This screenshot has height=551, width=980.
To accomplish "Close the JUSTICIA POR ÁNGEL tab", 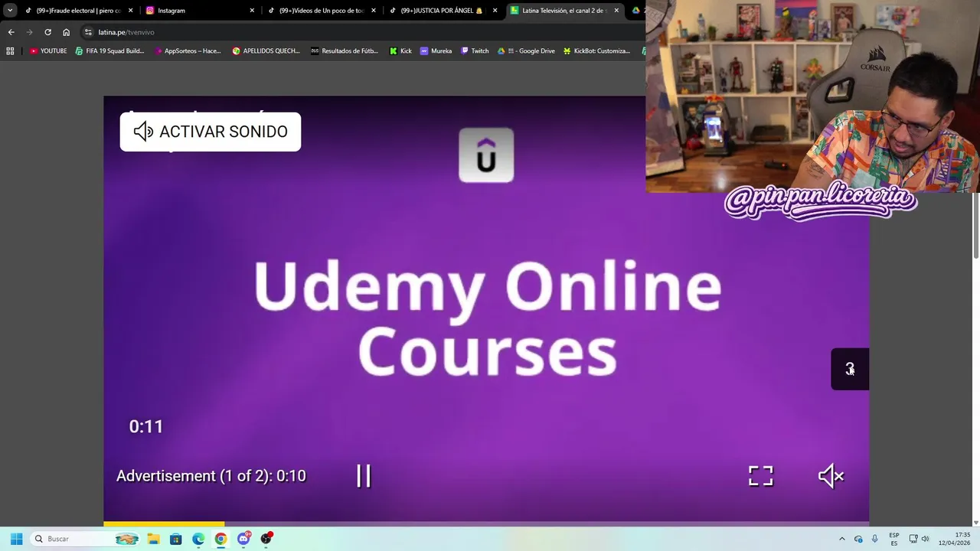I will 495,11.
